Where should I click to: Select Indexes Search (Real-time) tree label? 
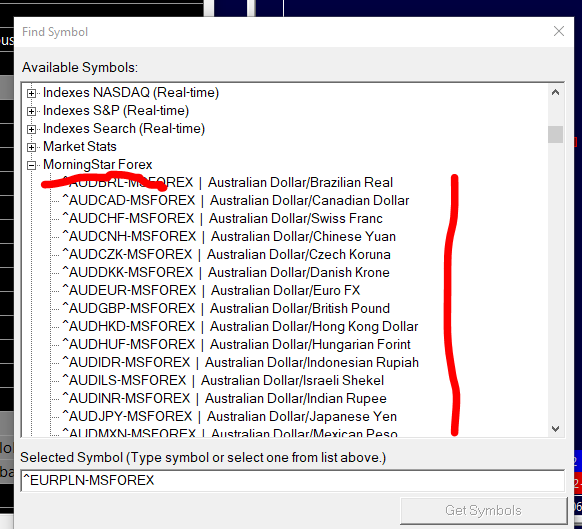tap(124, 128)
